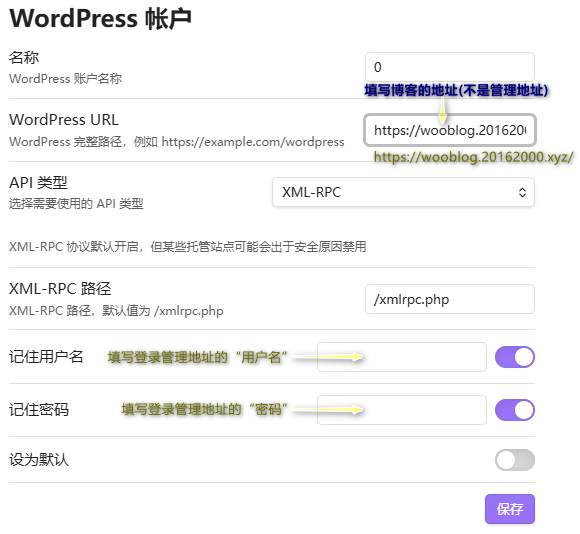Click the 记住用户名 username input field
Viewport: 580px width, 534px height.
(x=402, y=357)
